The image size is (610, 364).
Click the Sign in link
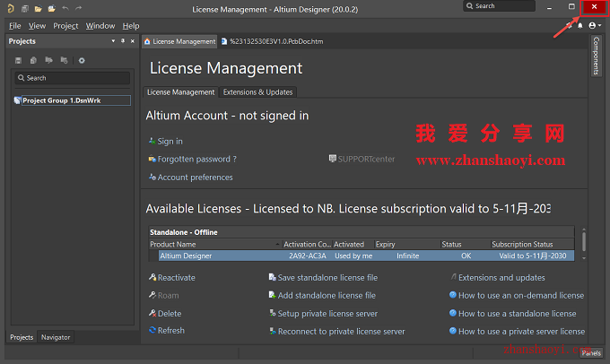point(166,141)
